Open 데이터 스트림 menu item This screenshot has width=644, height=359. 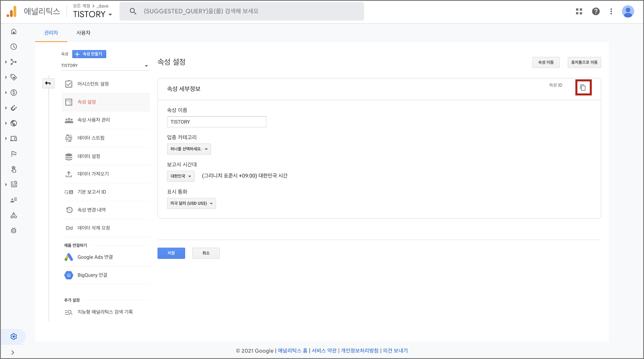(x=106, y=138)
